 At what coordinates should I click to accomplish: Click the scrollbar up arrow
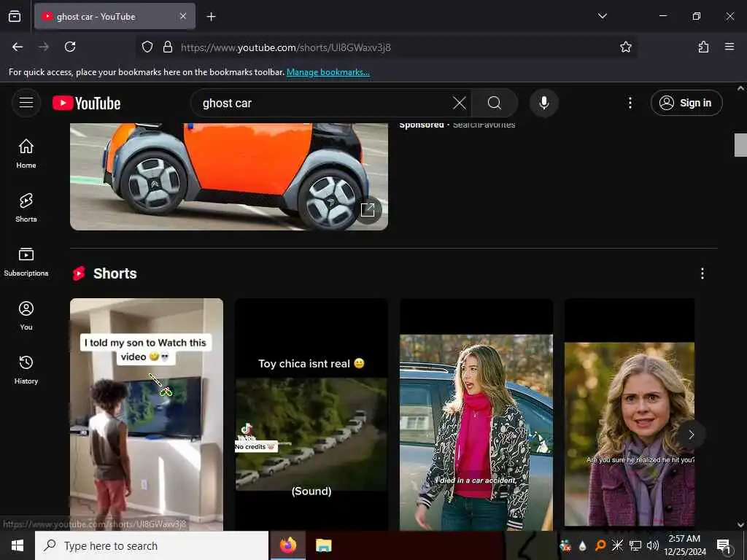740,88
